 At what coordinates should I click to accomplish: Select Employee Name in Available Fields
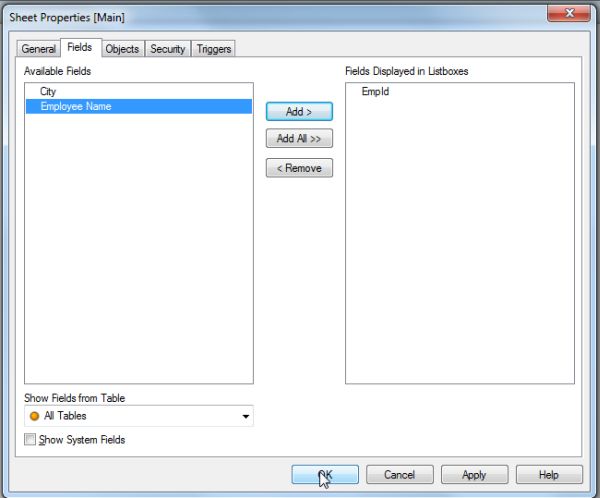[139, 106]
